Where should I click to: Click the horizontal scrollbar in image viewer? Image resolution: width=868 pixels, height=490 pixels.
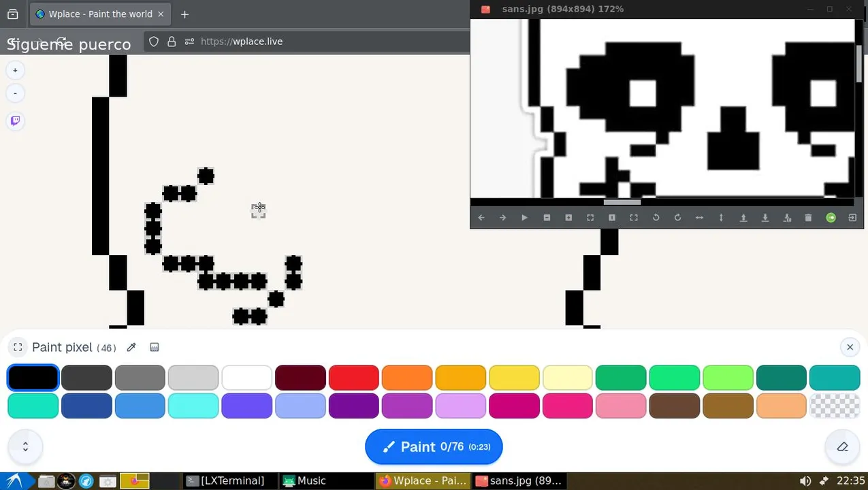click(622, 202)
